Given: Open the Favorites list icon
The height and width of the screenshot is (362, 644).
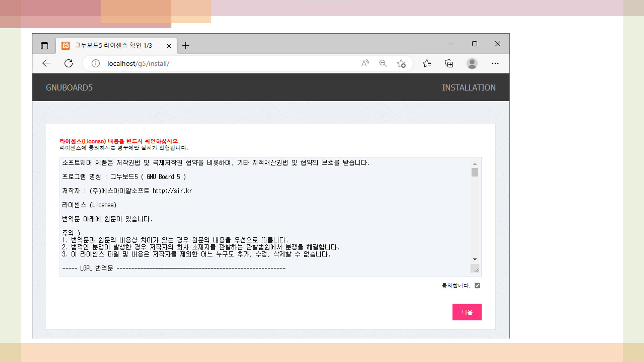Looking at the screenshot, I should click(427, 63).
